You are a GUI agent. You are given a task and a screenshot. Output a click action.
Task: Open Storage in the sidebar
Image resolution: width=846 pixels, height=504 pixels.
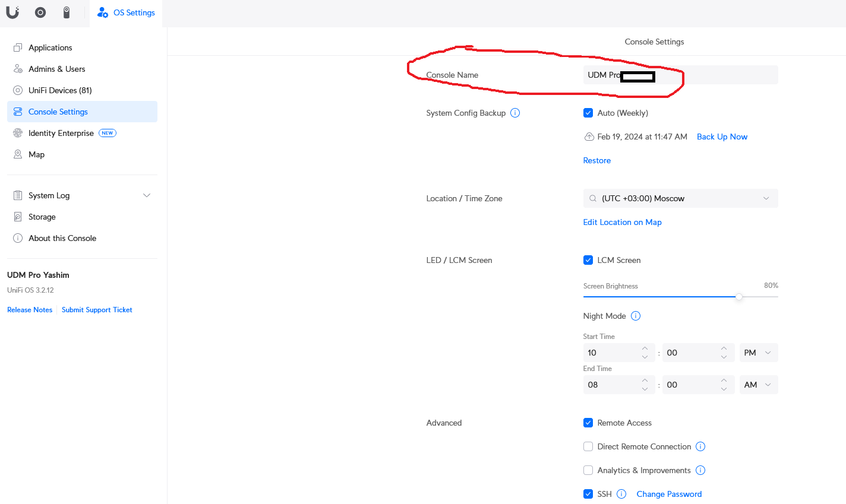[82, 217]
